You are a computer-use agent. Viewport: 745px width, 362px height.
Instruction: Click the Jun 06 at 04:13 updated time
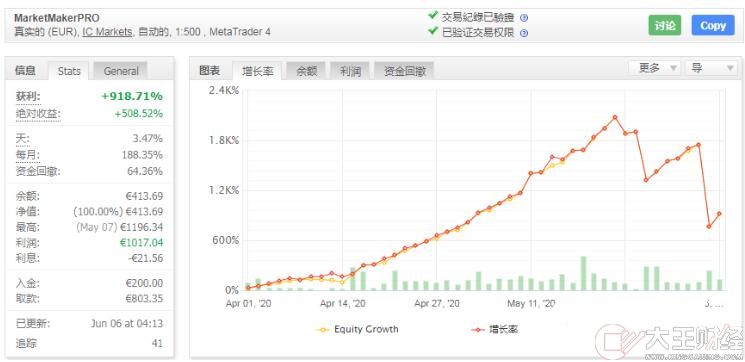pos(127,324)
